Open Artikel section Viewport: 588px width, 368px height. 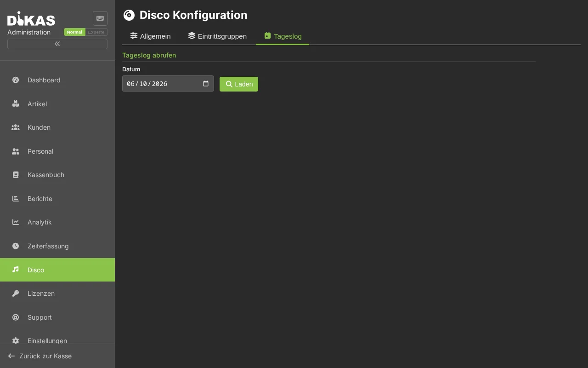57,104
